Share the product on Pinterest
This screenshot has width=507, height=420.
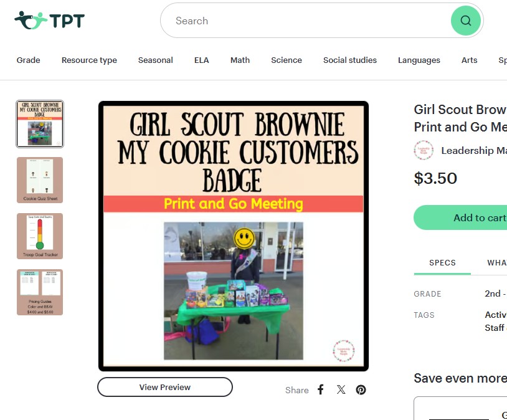click(361, 389)
